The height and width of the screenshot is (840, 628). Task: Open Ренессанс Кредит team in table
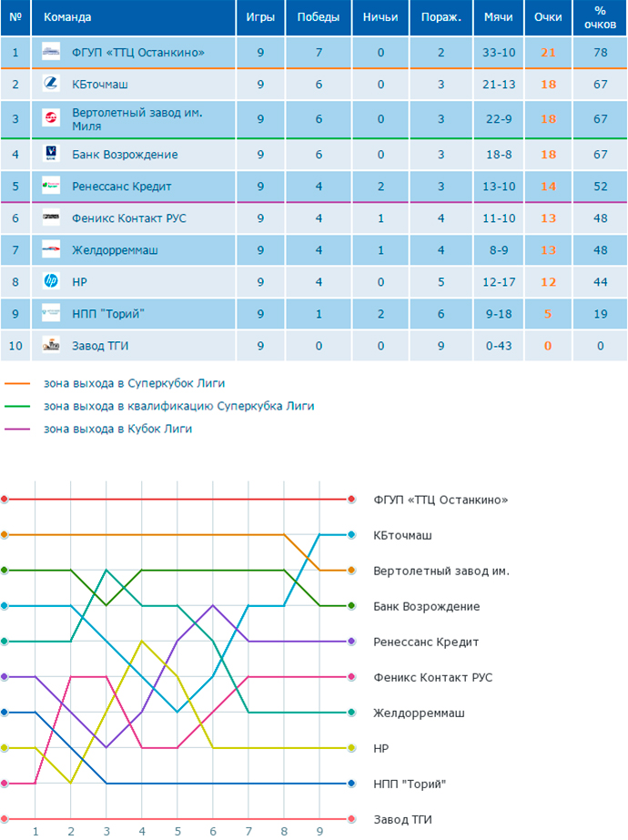tap(122, 187)
